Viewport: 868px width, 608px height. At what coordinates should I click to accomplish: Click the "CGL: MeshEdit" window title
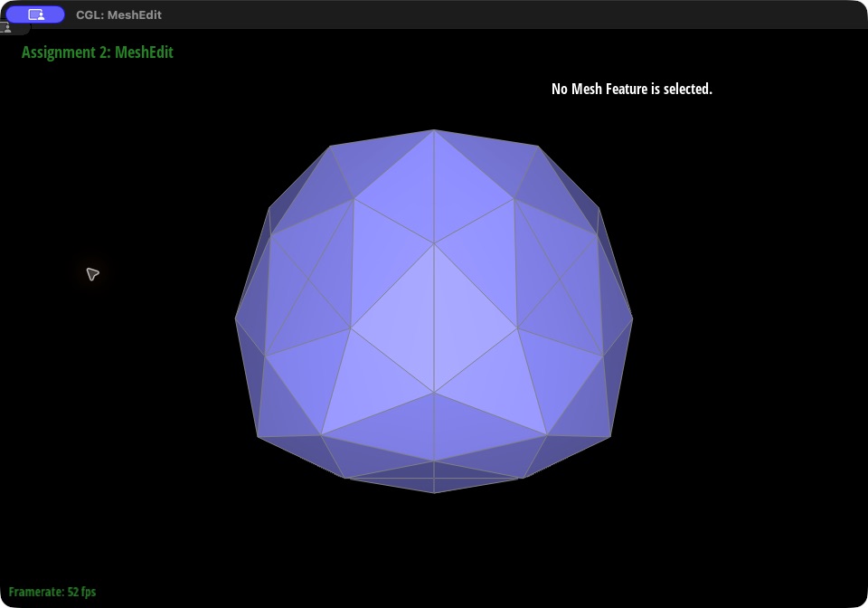pos(118,15)
